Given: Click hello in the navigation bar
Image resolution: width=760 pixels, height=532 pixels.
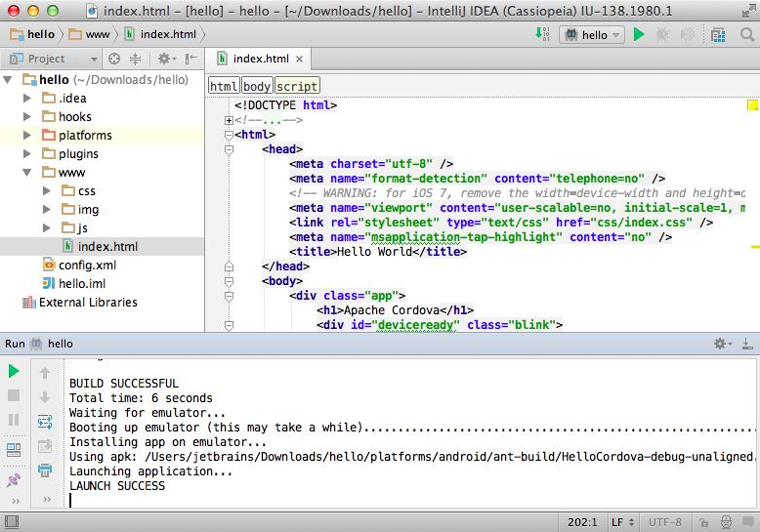Looking at the screenshot, I should click(32, 34).
